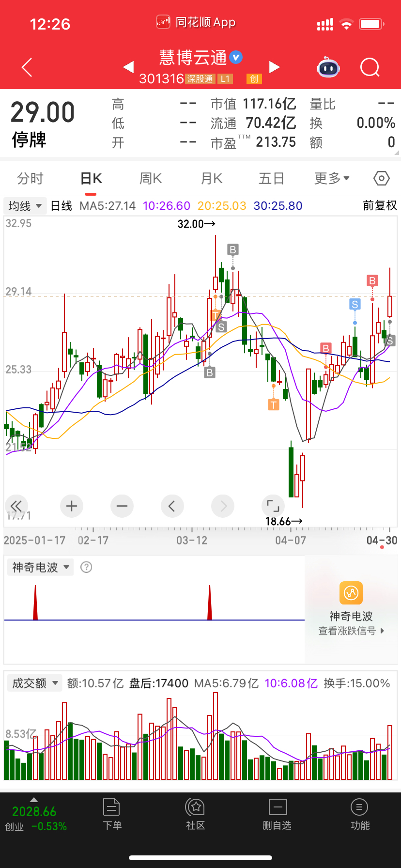Switch to 周K weekly chart
Image resolution: width=401 pixels, height=868 pixels.
[x=151, y=179]
